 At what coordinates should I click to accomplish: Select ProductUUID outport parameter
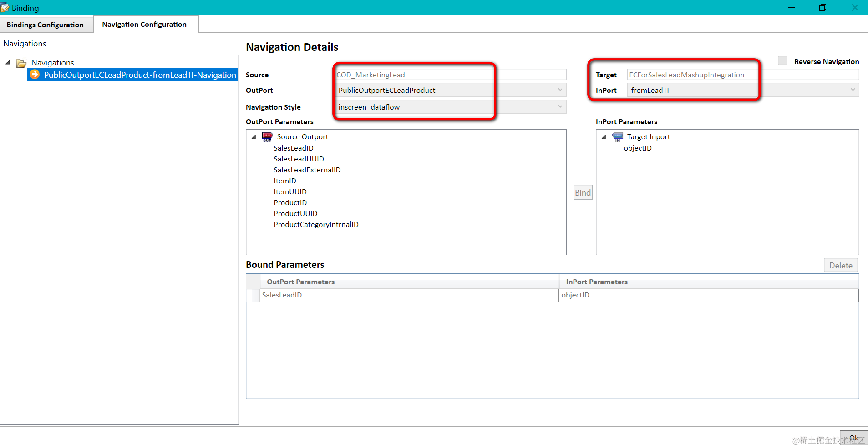coord(295,213)
